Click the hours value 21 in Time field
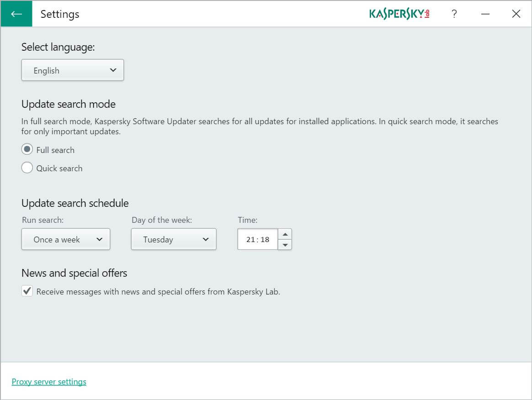Screen dimensions: 532x400 (x=250, y=240)
